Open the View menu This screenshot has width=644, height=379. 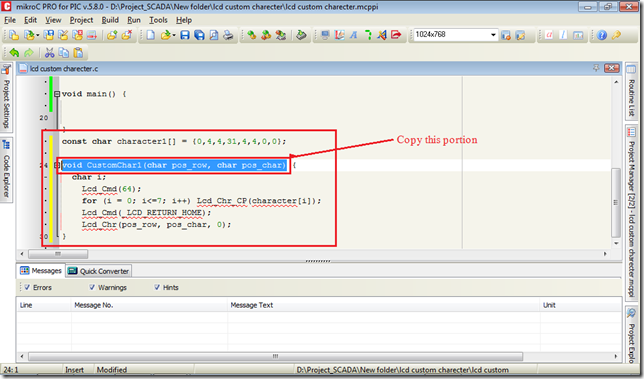[53, 20]
